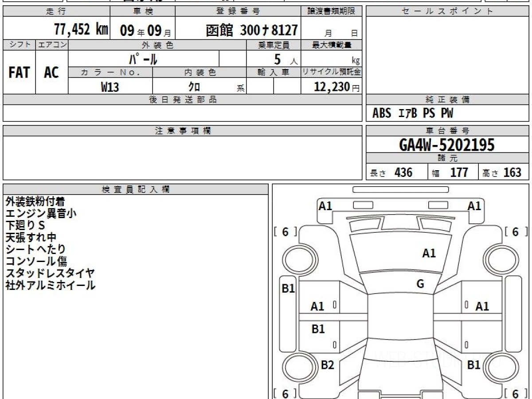Select the AC air conditioner cell
Image resolution: width=532 pixels, height=399 pixels.
[x=51, y=72]
